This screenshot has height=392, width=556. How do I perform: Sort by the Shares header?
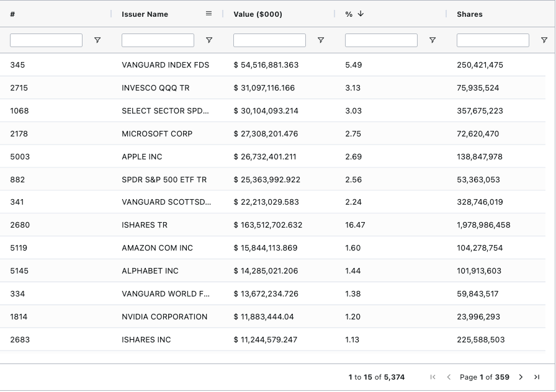470,14
